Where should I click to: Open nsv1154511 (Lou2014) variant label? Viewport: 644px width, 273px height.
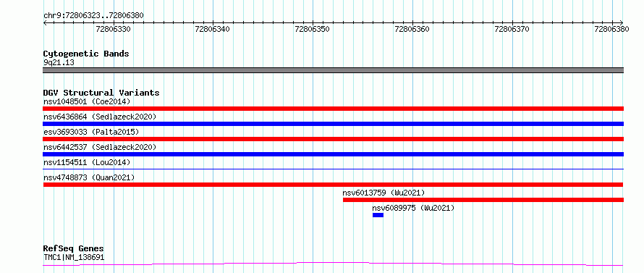pyautogui.click(x=87, y=162)
